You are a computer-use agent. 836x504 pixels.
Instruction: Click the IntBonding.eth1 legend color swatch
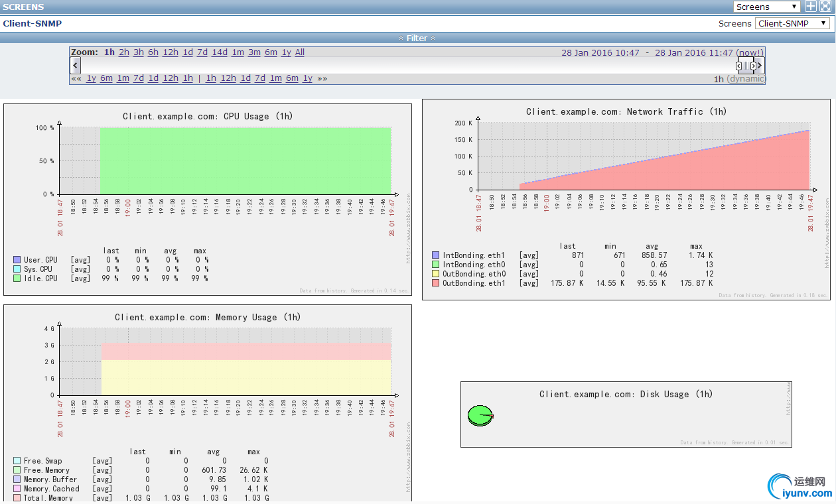[436, 255]
